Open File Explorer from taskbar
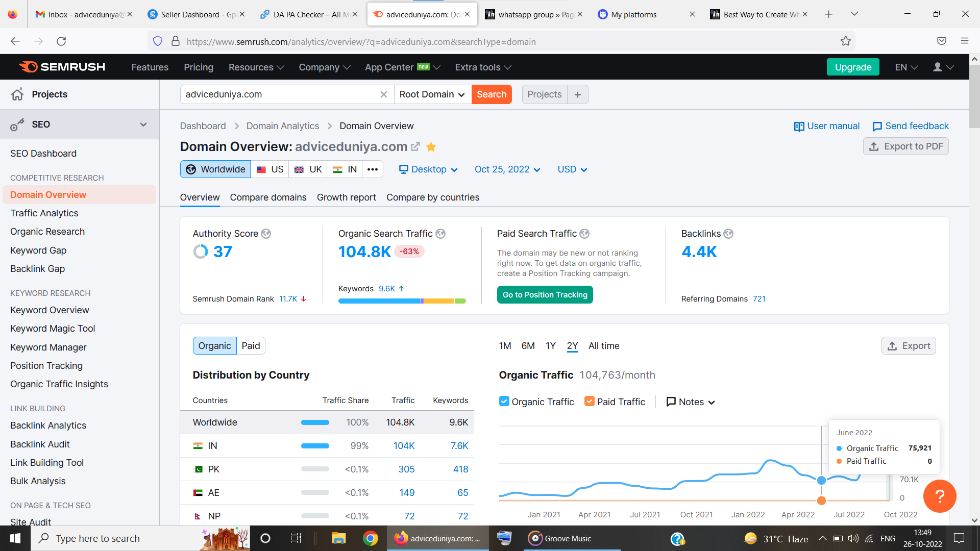 pos(339,538)
